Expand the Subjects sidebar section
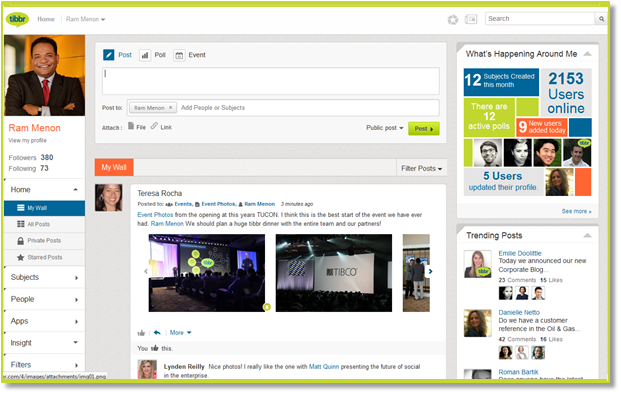This screenshot has height=394, width=621. tap(44, 278)
